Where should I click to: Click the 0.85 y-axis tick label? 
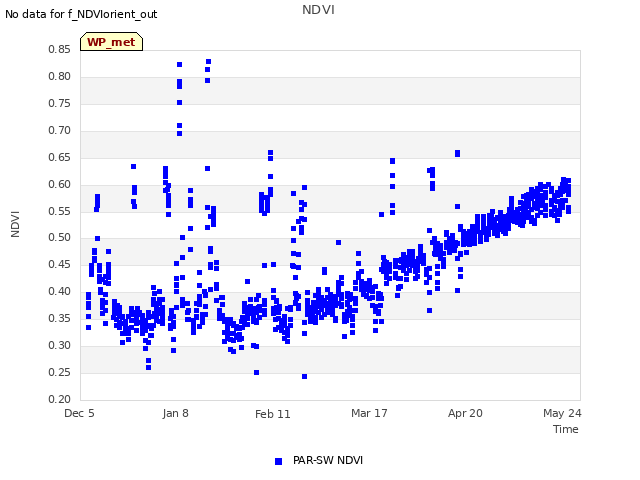pyautogui.click(x=59, y=49)
